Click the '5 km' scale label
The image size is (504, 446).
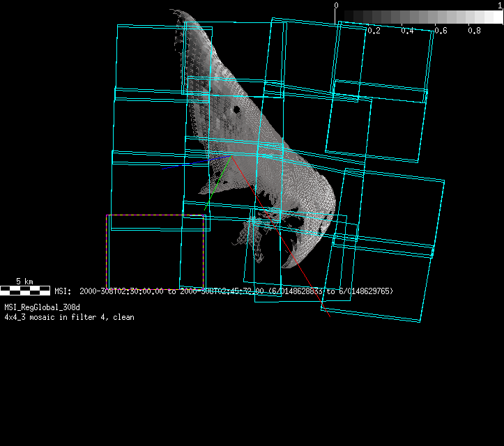click(24, 282)
